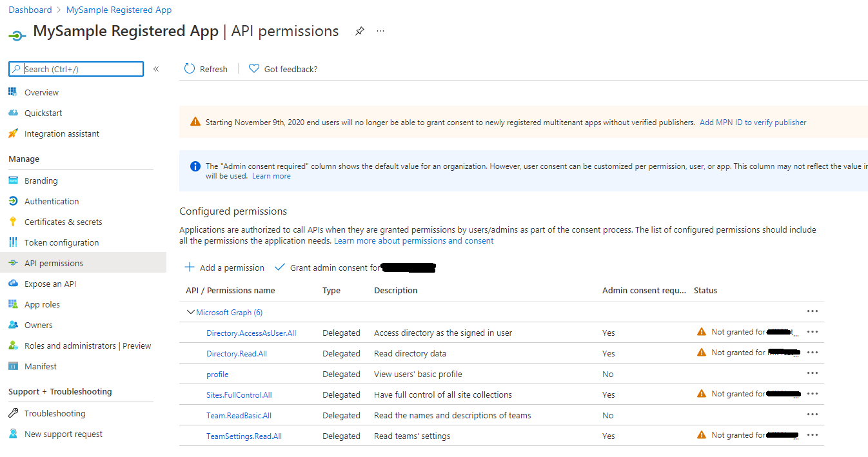Click the blue info icon in banner
The height and width of the screenshot is (457, 868).
pos(195,166)
